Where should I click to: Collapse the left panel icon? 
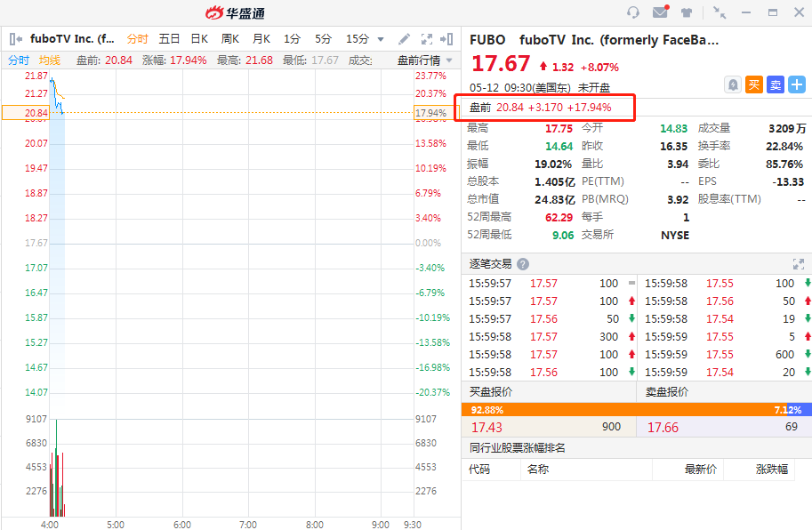coord(15,39)
